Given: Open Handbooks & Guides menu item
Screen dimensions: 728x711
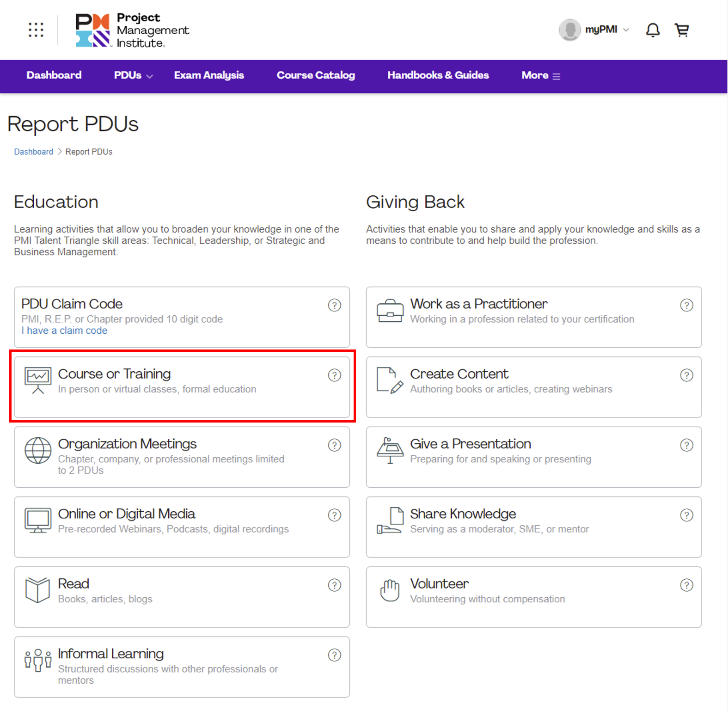Looking at the screenshot, I should 438,75.
